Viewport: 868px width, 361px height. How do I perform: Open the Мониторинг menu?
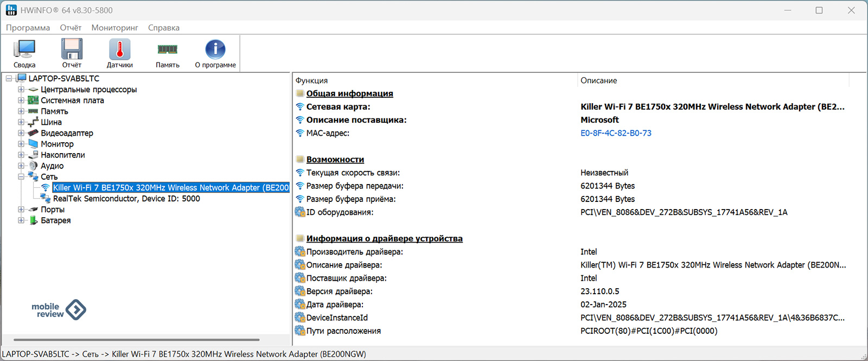tap(114, 28)
